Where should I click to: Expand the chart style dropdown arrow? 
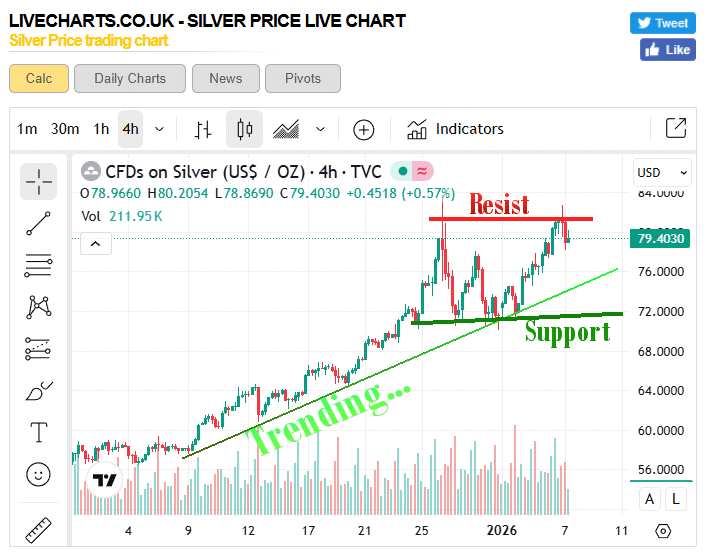tap(320, 129)
